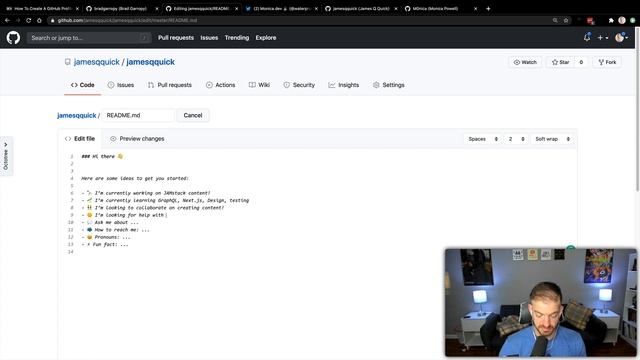Switch to the Edit file tab
The width and height of the screenshot is (640, 360).
pos(80,139)
